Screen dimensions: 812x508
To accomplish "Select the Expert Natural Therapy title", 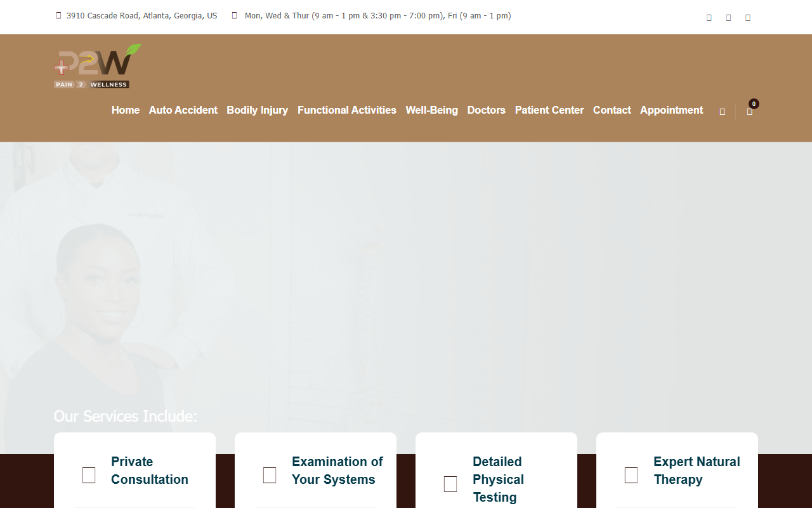I will coord(697,471).
